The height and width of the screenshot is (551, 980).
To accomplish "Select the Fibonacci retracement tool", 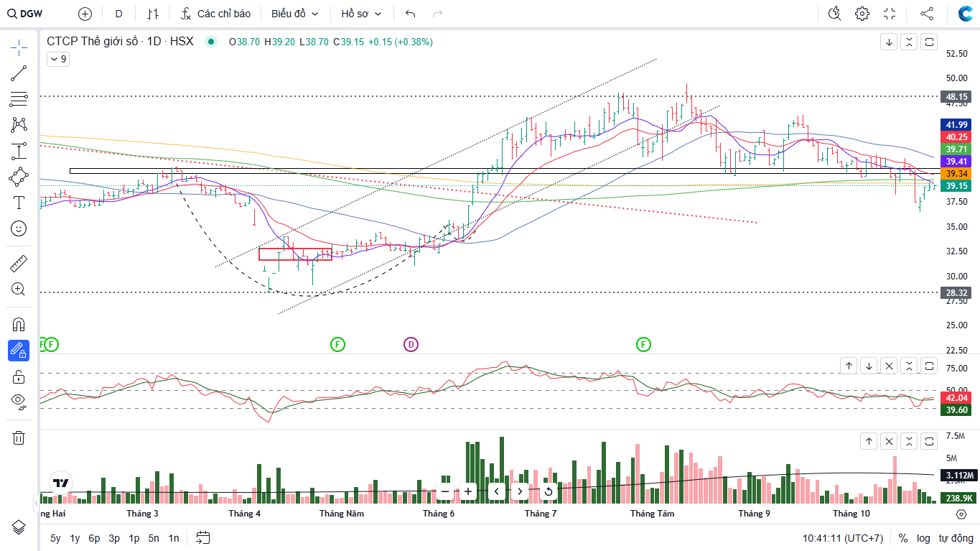I will tap(19, 98).
